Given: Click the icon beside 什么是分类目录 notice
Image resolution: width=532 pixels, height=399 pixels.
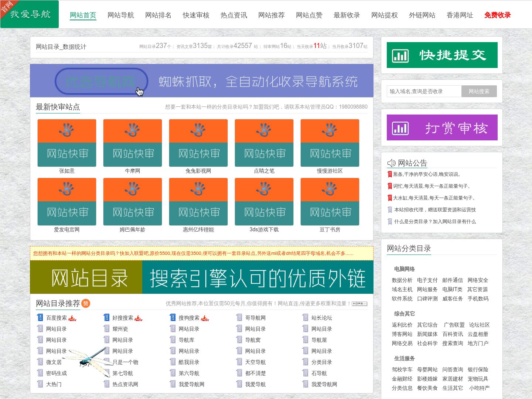Looking at the screenshot, I should click(390, 221).
